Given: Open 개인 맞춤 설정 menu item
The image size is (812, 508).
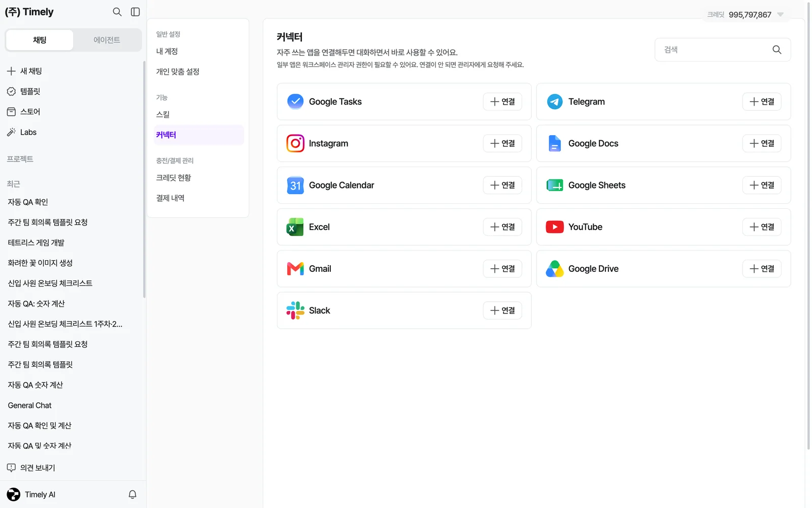Looking at the screenshot, I should pos(199,72).
